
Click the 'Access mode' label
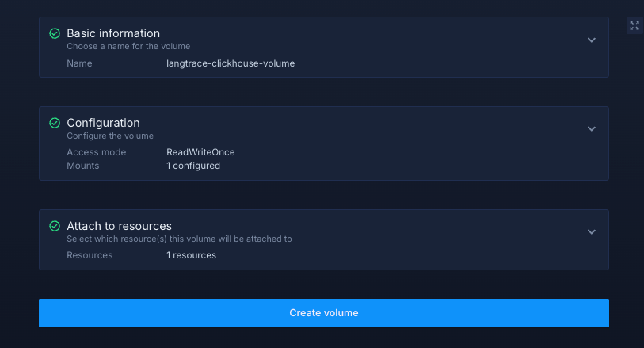coord(96,152)
